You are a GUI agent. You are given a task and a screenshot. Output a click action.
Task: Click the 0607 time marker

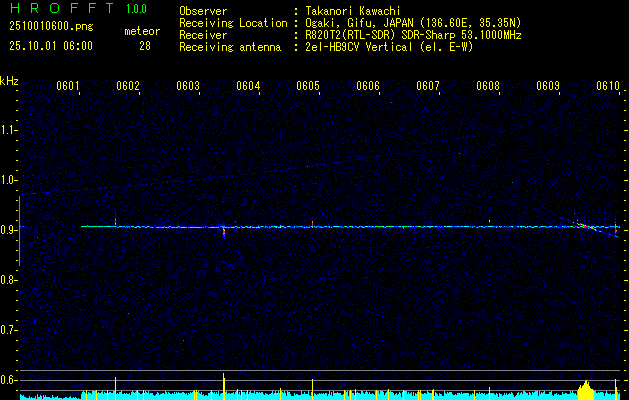(428, 86)
